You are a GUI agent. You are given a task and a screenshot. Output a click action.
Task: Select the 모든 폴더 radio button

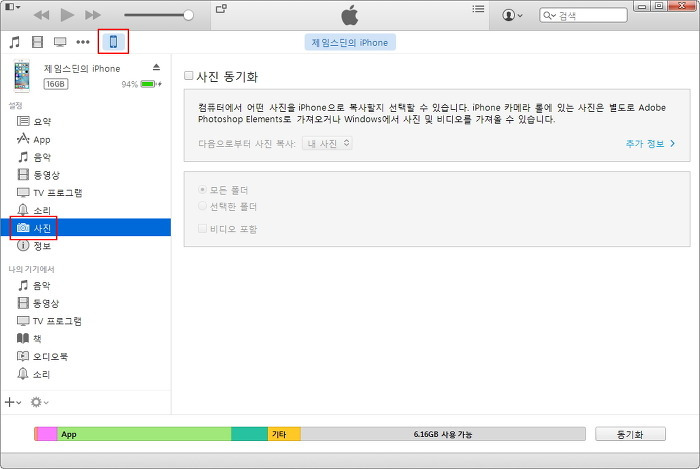click(x=202, y=190)
